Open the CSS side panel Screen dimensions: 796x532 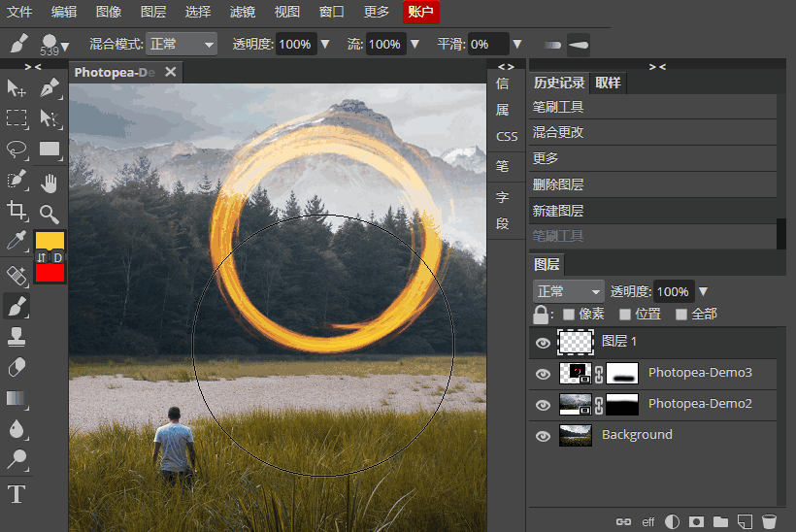point(507,137)
